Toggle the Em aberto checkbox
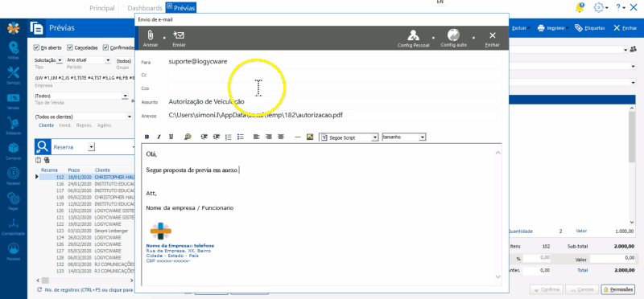 click(x=36, y=47)
